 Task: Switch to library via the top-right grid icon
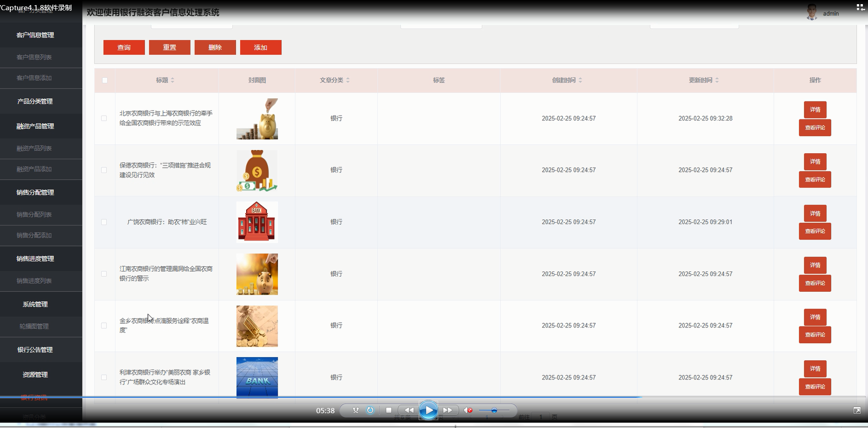[860, 7]
